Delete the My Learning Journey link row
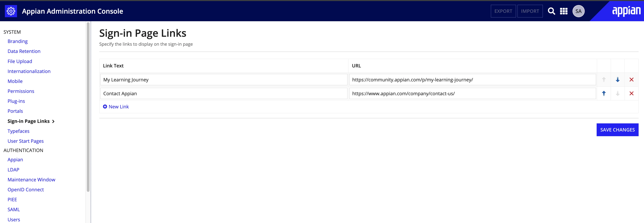 (x=631, y=80)
